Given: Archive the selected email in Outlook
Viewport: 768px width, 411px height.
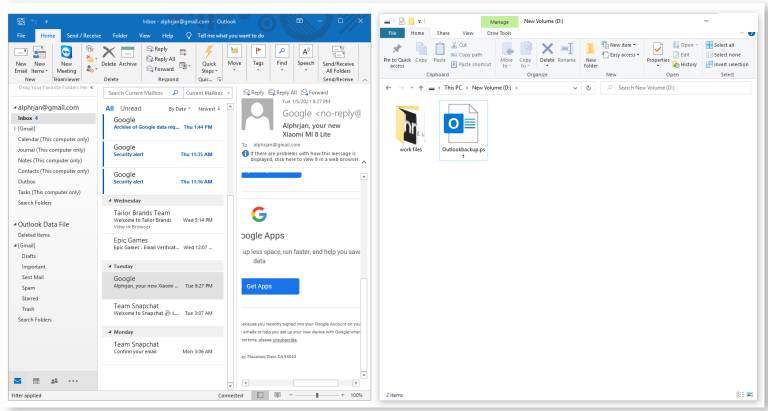Looking at the screenshot, I should (x=128, y=57).
